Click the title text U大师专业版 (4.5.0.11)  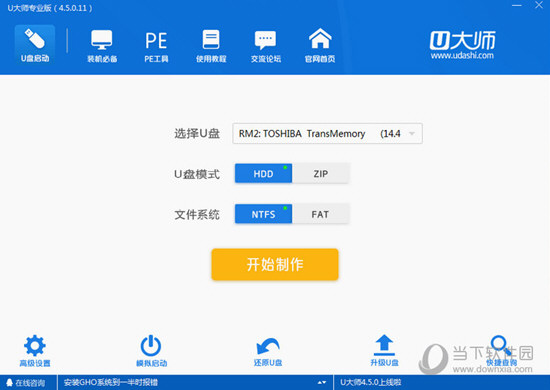pos(50,8)
